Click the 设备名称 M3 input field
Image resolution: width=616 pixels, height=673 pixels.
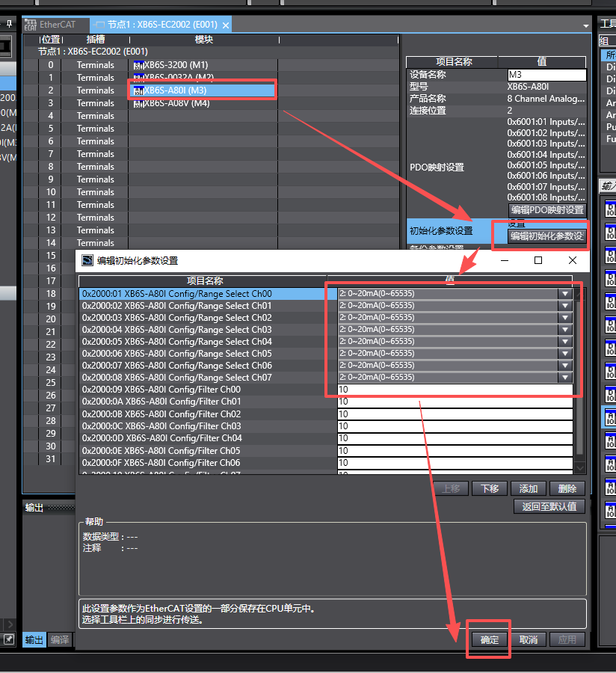pyautogui.click(x=546, y=75)
